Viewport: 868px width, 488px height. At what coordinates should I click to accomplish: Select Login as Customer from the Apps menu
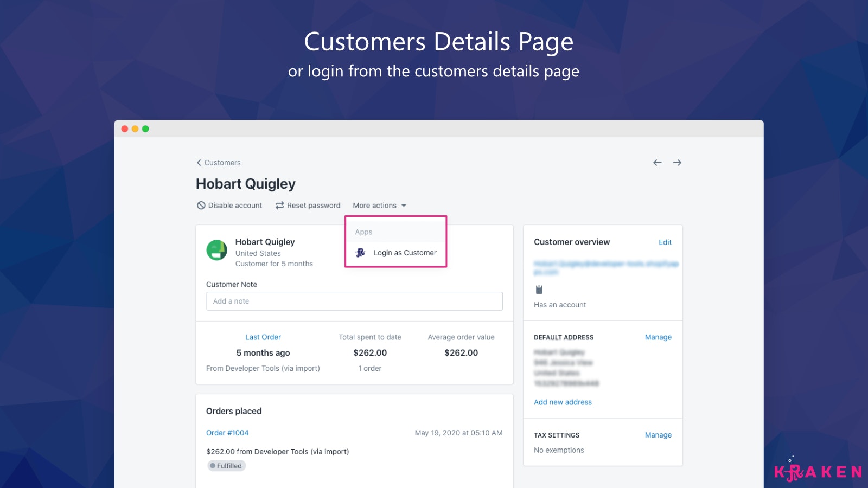point(405,252)
